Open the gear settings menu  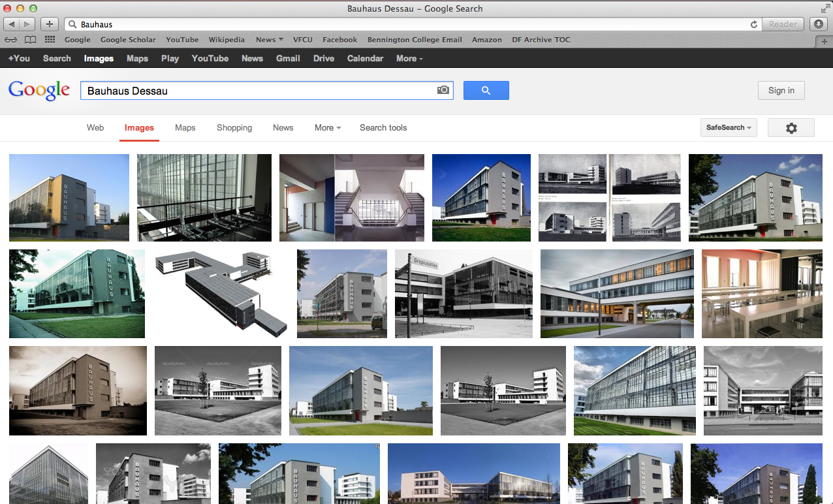pyautogui.click(x=791, y=128)
